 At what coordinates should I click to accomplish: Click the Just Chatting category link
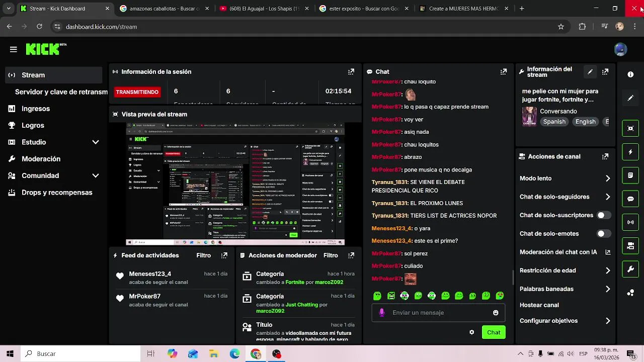[302, 305]
